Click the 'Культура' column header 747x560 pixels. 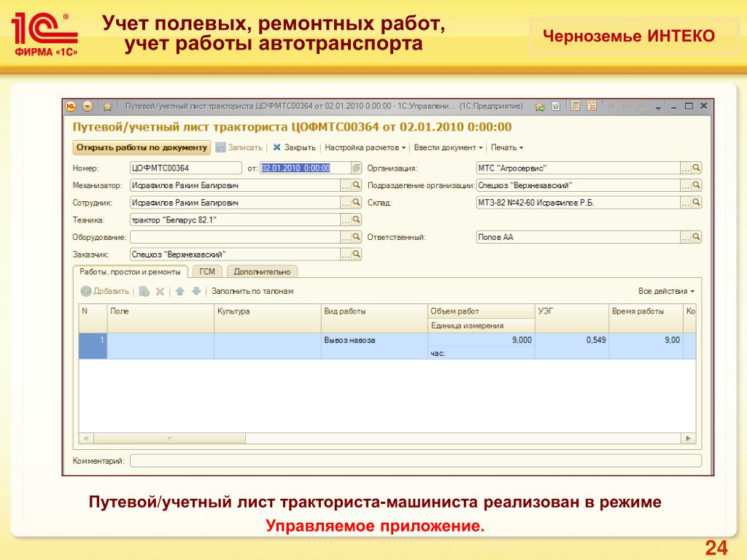268,318
